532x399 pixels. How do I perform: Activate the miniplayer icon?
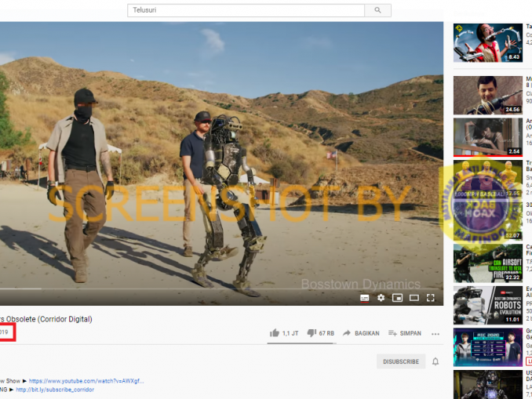point(397,298)
